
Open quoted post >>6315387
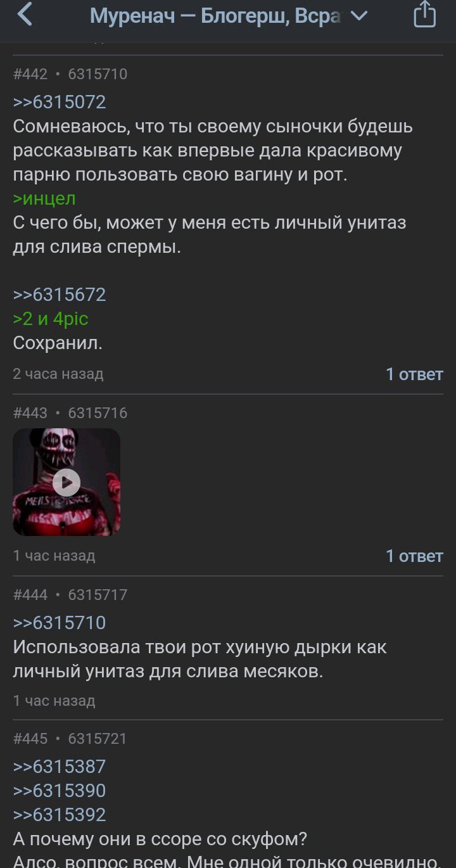60,767
